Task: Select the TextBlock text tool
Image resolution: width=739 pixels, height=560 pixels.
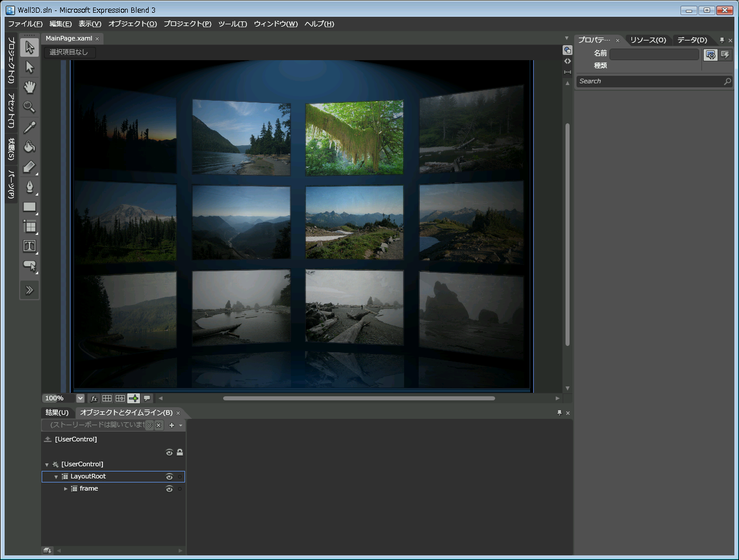Action: (29, 246)
